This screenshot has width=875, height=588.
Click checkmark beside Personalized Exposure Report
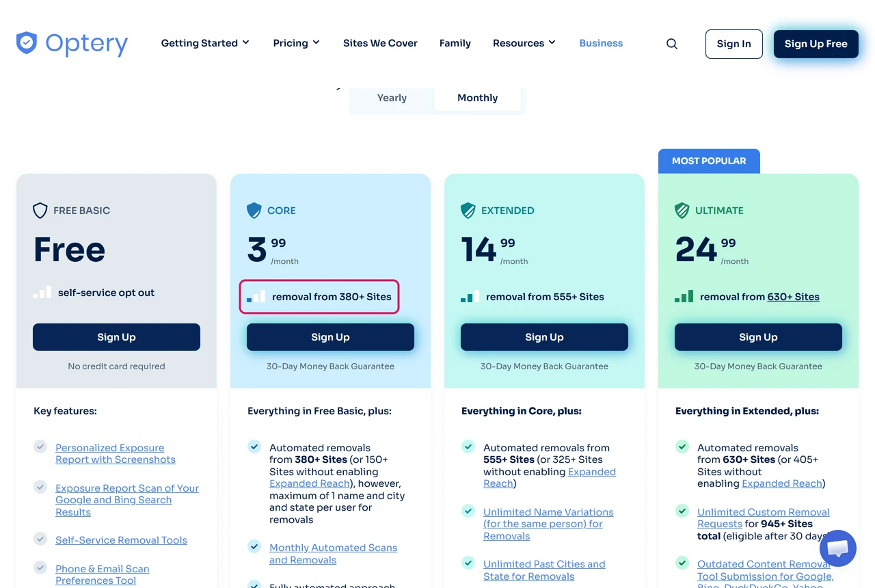tap(40, 446)
